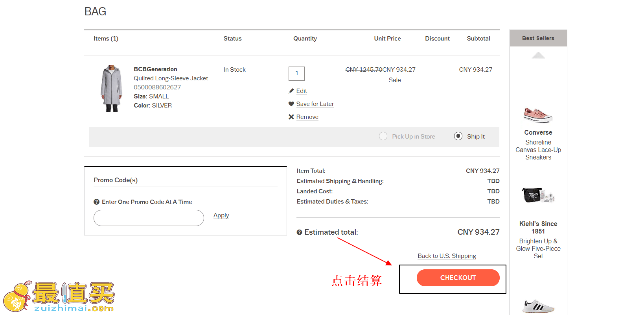Click the question mark icon beside promo code hint
Viewport: 644px width, 315px height.
tap(96, 202)
